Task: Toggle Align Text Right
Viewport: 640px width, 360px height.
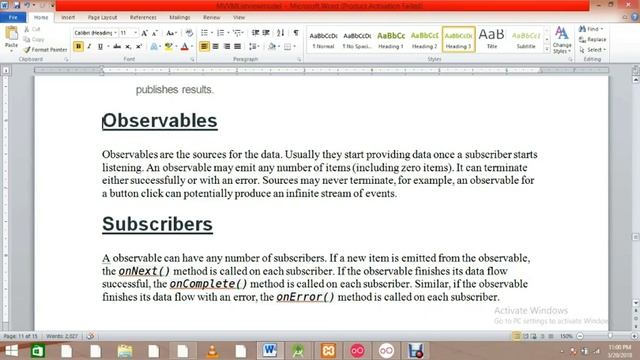Action: [227, 47]
